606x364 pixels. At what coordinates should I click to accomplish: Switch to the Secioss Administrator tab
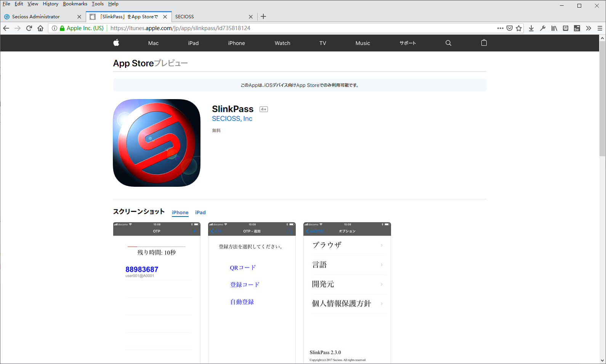[36, 17]
